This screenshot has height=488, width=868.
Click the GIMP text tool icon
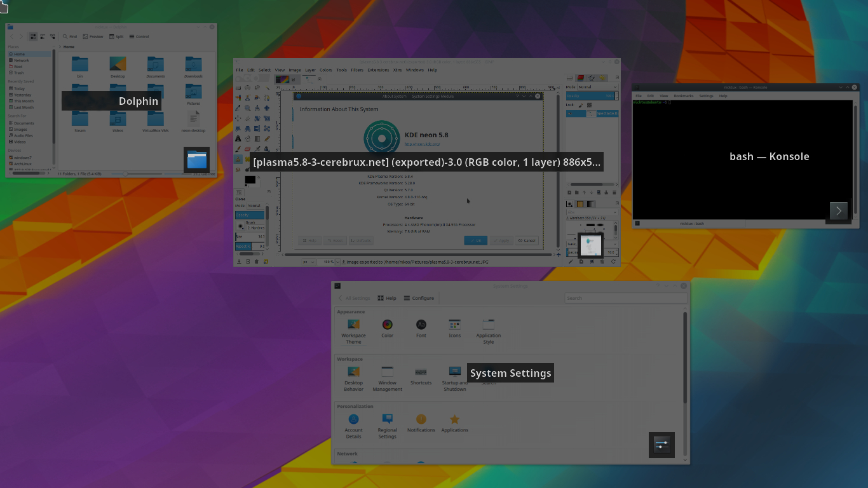238,139
